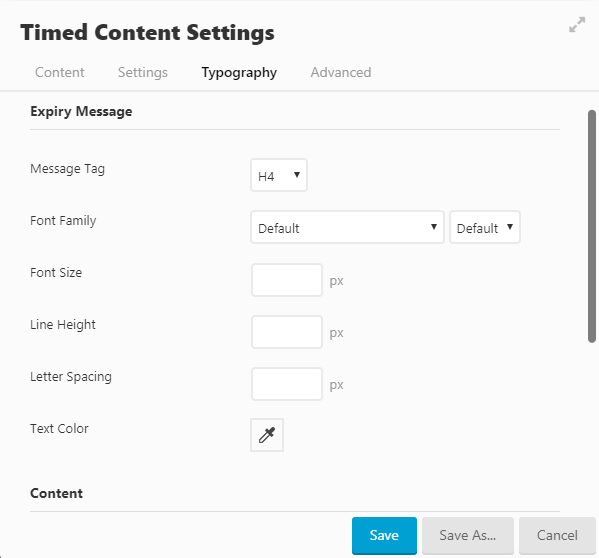Switch to the Settings tab

click(x=143, y=72)
